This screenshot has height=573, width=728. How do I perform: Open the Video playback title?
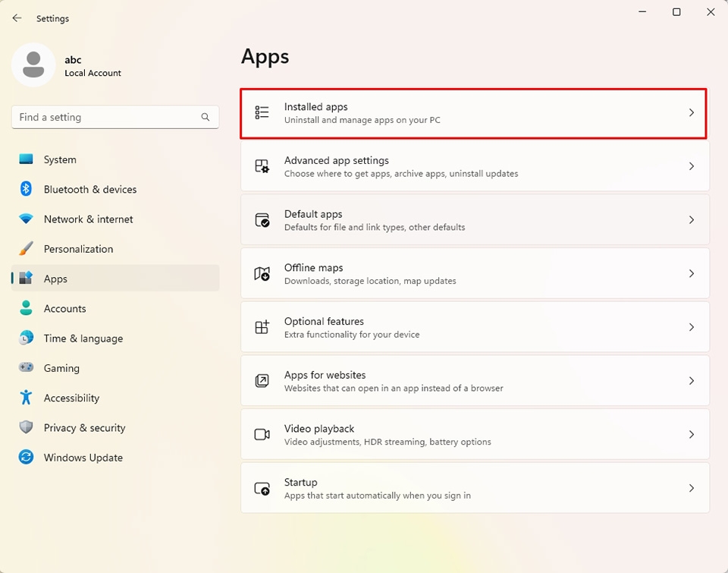coord(319,429)
